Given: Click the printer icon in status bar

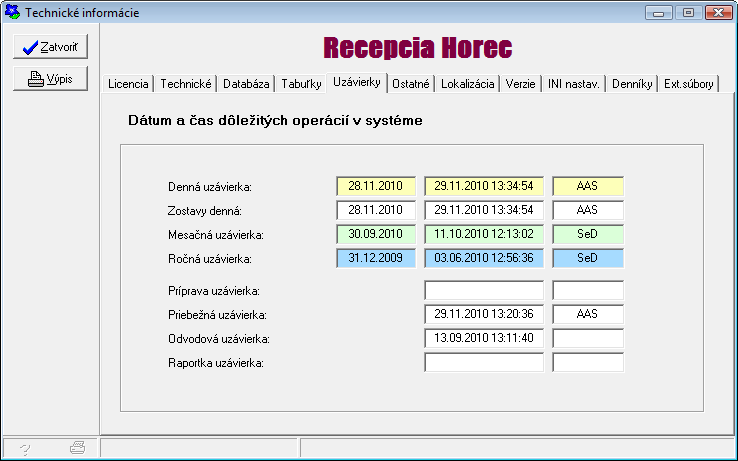Looking at the screenshot, I should tap(77, 449).
